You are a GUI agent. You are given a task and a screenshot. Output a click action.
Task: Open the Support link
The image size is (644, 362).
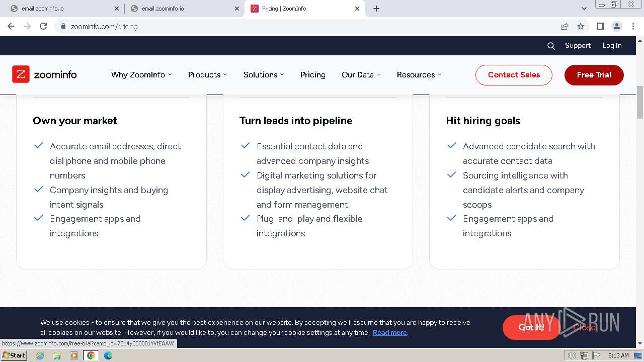click(x=578, y=45)
